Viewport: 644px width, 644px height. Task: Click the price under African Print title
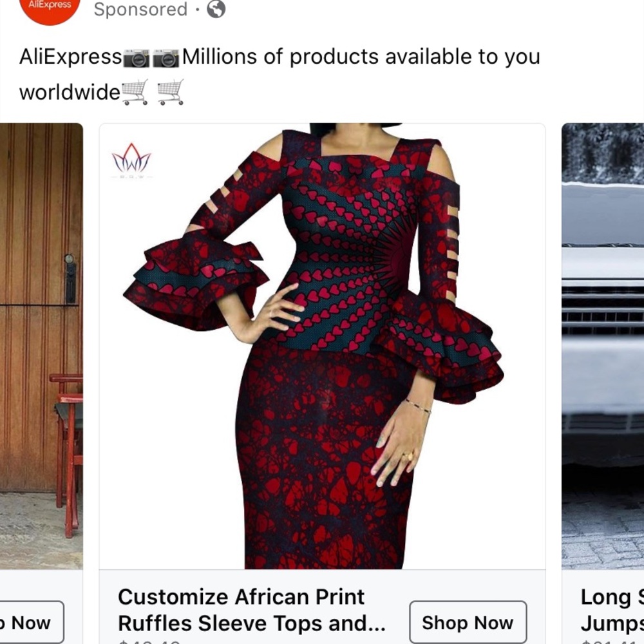click(x=149, y=641)
